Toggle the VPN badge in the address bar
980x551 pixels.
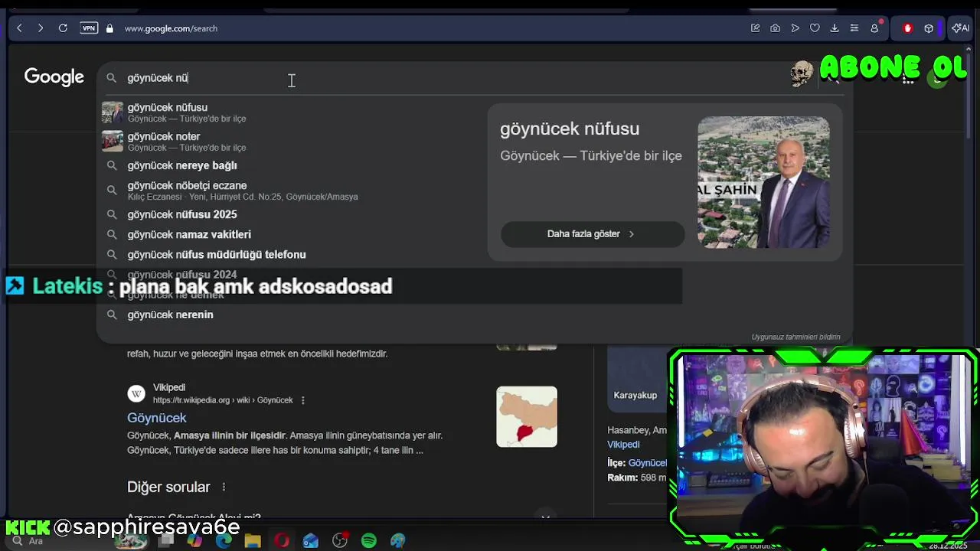point(89,28)
